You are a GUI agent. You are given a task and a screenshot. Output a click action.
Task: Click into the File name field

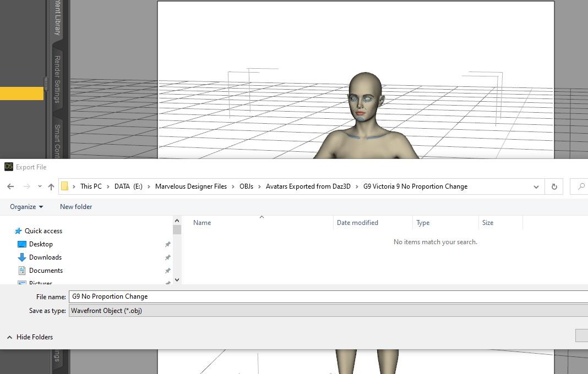tap(328, 296)
